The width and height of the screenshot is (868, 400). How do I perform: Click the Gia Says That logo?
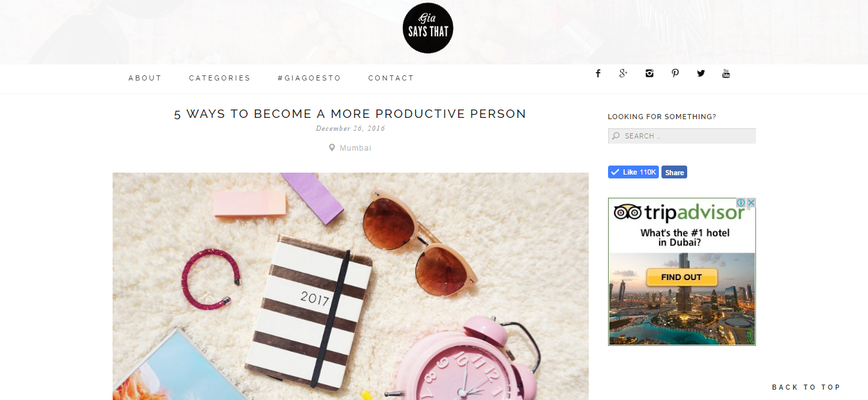click(x=428, y=28)
